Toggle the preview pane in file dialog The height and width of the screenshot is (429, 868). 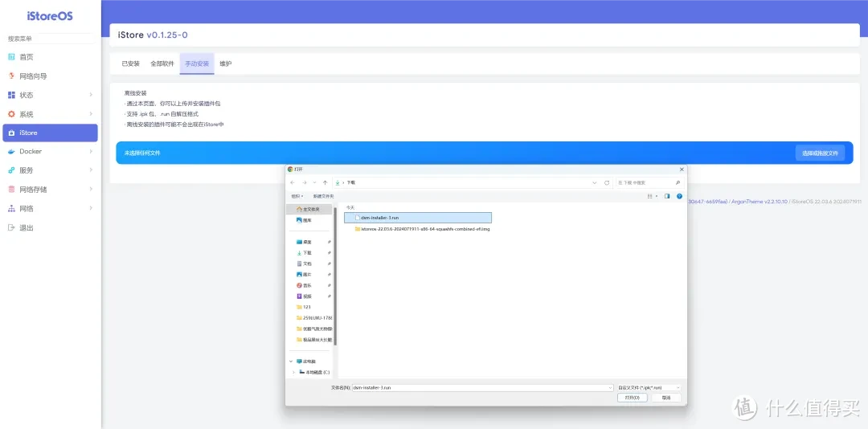click(667, 196)
